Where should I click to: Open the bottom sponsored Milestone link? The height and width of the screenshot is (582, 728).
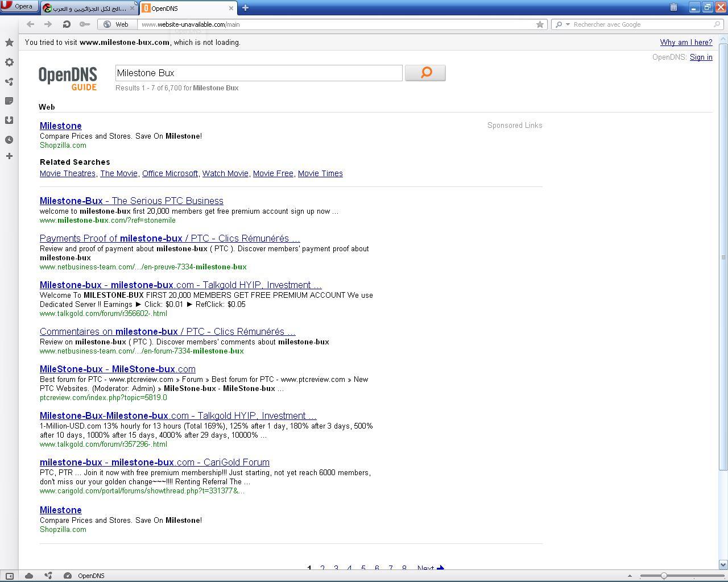point(61,510)
